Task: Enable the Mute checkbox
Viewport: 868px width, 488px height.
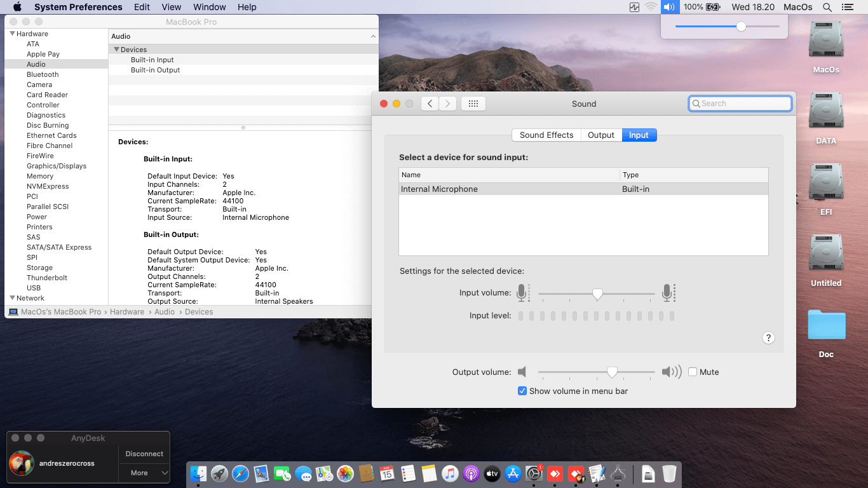Action: coord(693,372)
